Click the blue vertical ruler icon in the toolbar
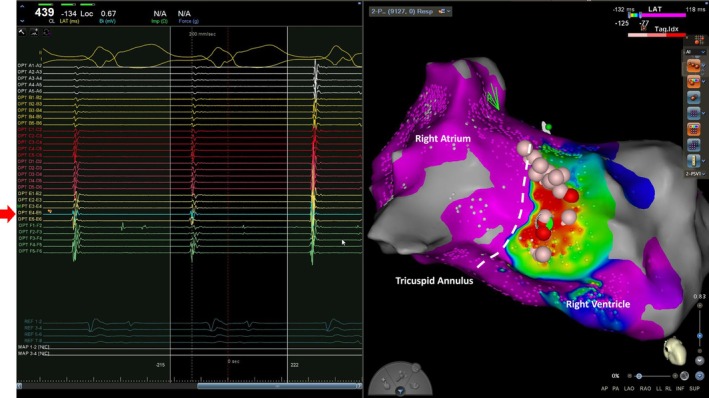The height and width of the screenshot is (398, 709). tap(693, 161)
